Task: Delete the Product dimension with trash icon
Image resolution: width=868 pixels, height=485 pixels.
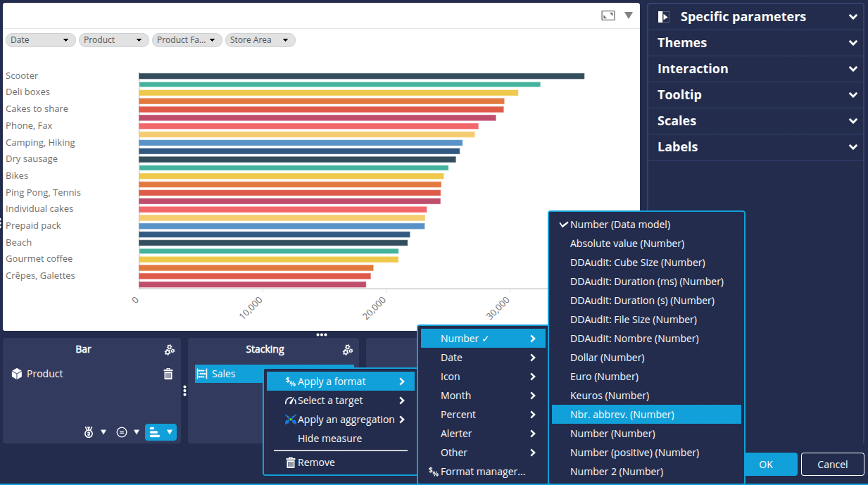Action: pyautogui.click(x=168, y=374)
